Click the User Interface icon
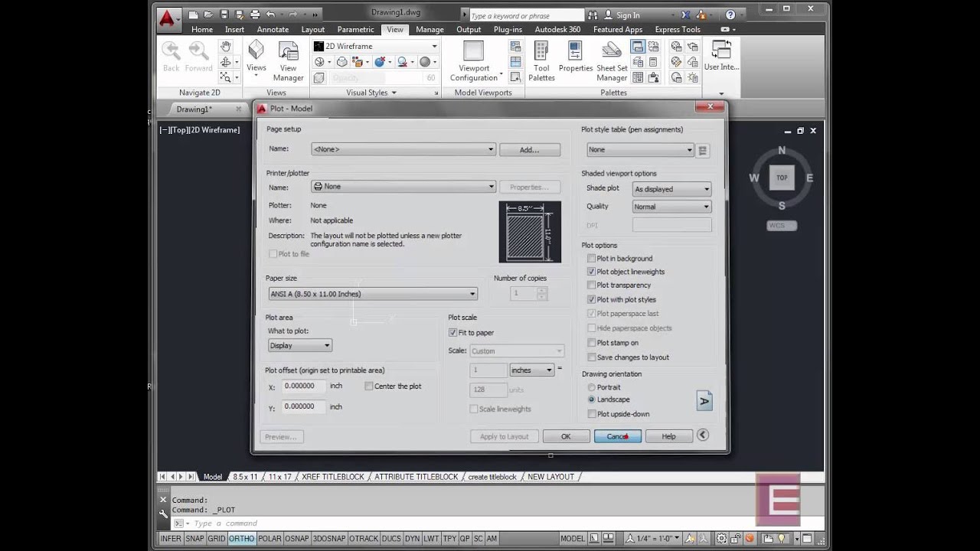The height and width of the screenshot is (551, 980). pyautogui.click(x=721, y=57)
